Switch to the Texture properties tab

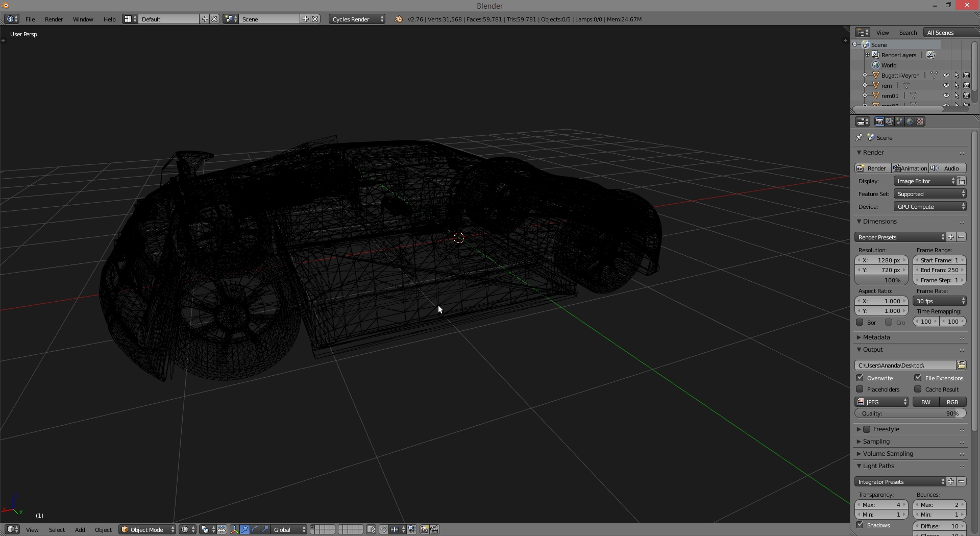(x=920, y=121)
